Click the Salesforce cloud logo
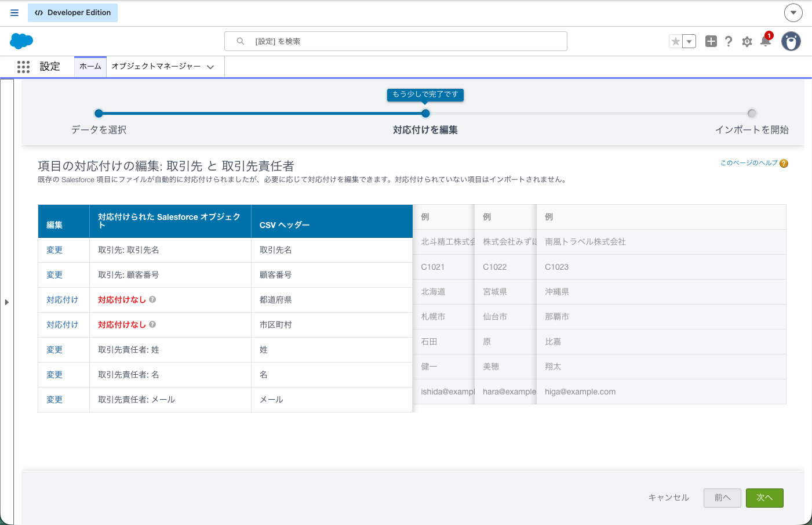 (x=21, y=41)
